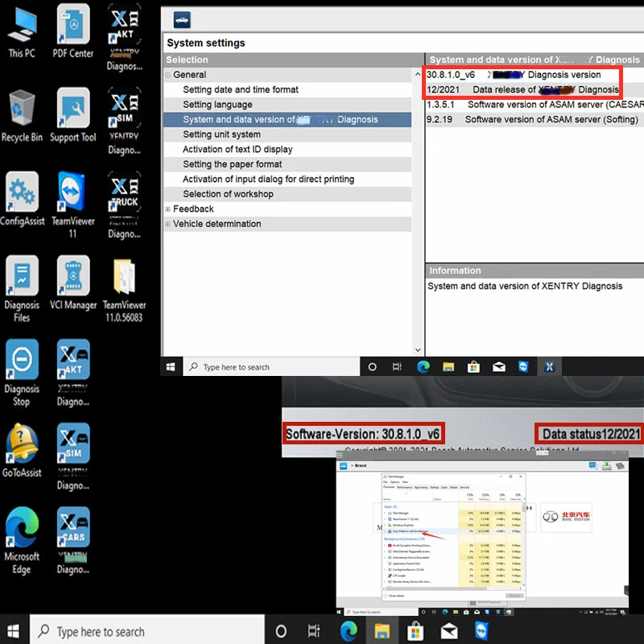644x644 pixels.
Task: Click the large bottom taskbar search box
Action: (147, 630)
